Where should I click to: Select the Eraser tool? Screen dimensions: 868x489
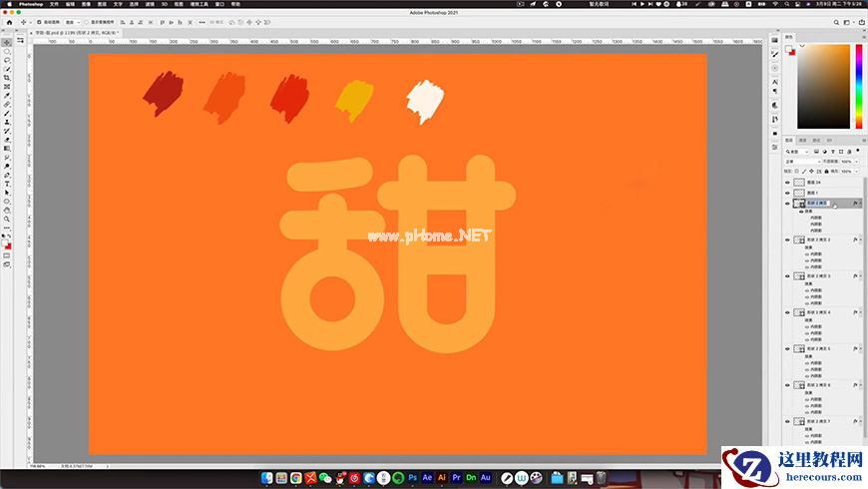(7, 140)
